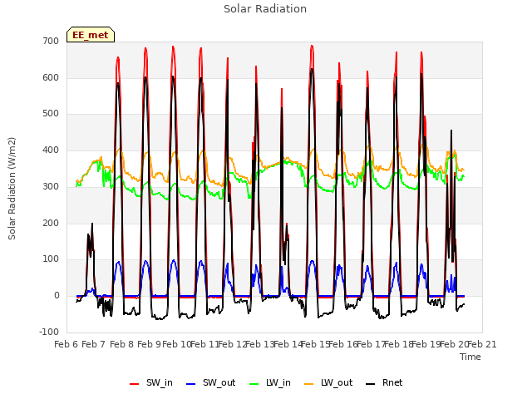Click black Rnet legend color marker
Image resolution: width=532 pixels, height=399 pixels.
point(371,384)
